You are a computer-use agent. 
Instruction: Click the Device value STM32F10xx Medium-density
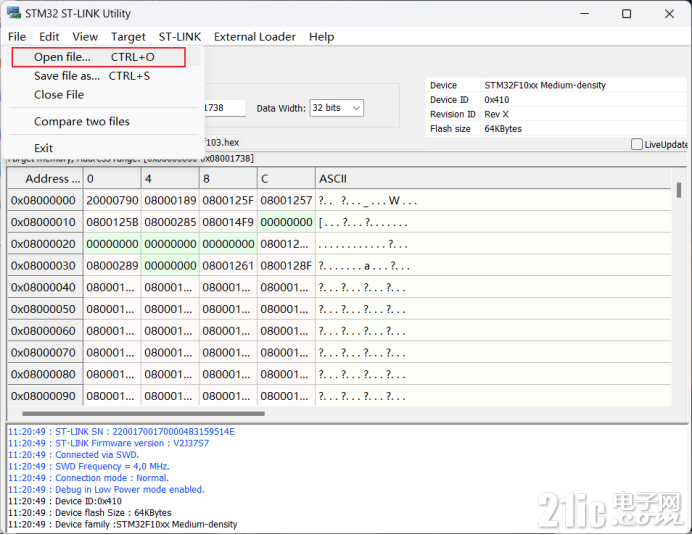pyautogui.click(x=545, y=85)
